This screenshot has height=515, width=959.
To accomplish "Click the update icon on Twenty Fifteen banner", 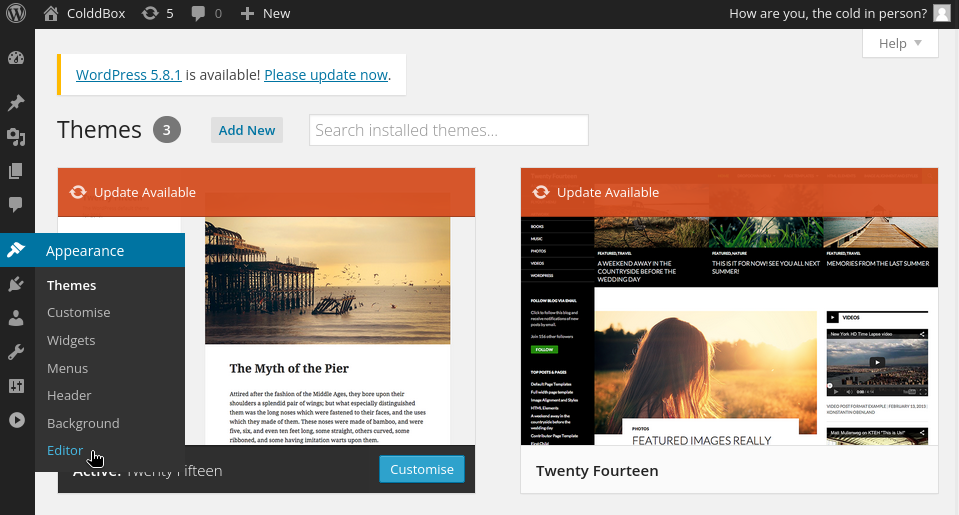I will coord(78,192).
